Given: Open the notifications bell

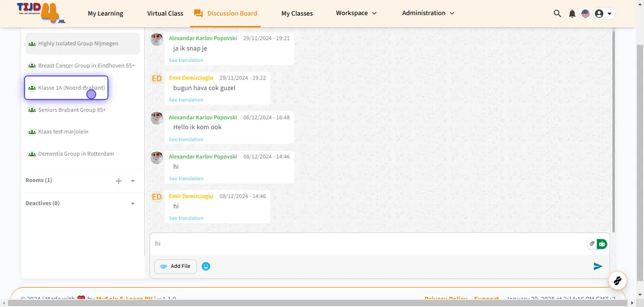Looking at the screenshot, I should tap(572, 13).
